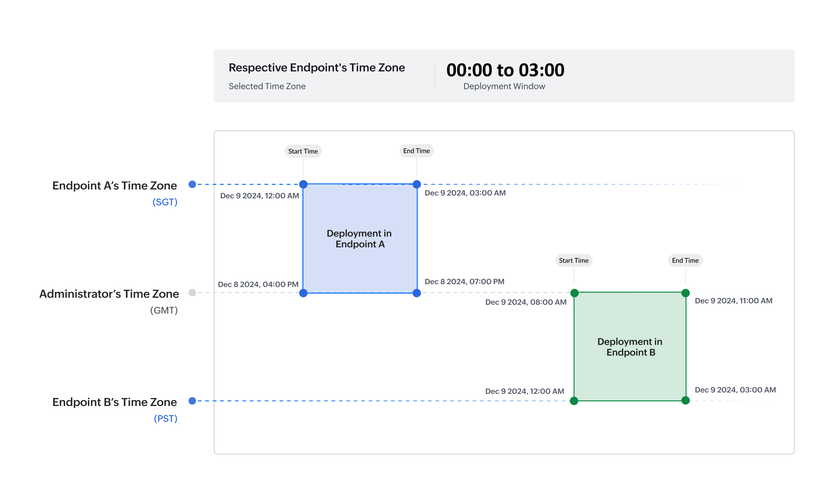The image size is (827, 504).
Task: Click the '(GMT)' time zone text
Action: pos(164,310)
